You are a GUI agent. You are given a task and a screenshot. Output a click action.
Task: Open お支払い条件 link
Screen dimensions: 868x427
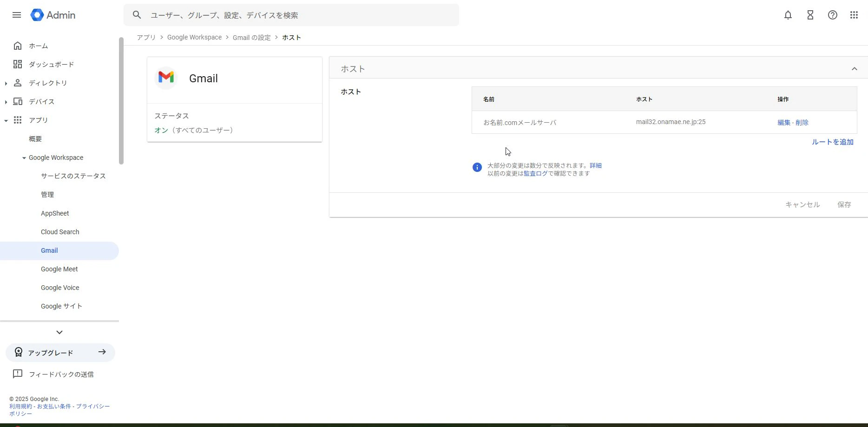(x=54, y=406)
